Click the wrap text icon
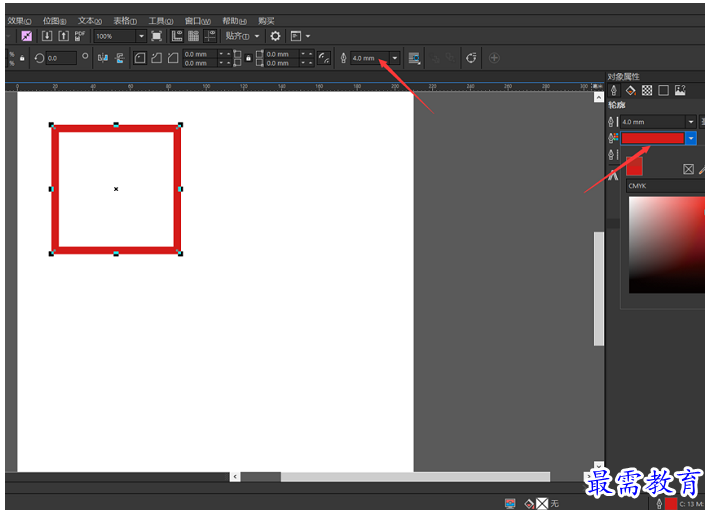 [x=414, y=58]
